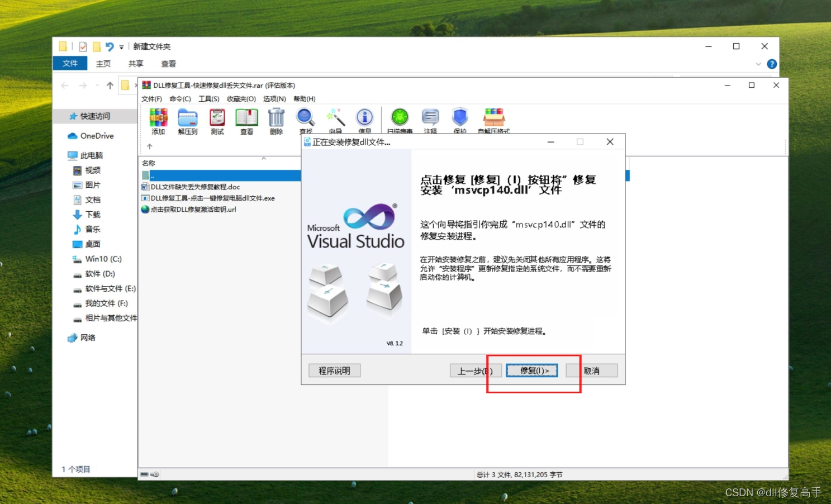
Task: Open the 帮助(H) menu in WinRAR
Action: tap(305, 99)
